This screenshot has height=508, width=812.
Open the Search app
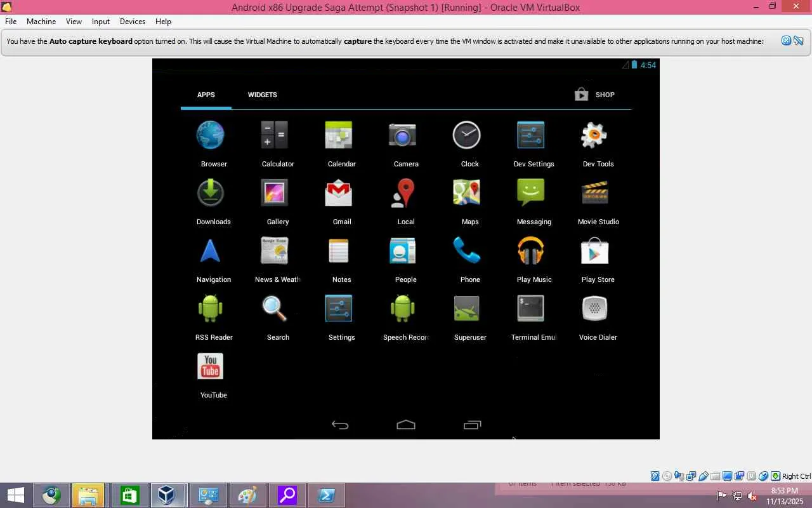[274, 309]
